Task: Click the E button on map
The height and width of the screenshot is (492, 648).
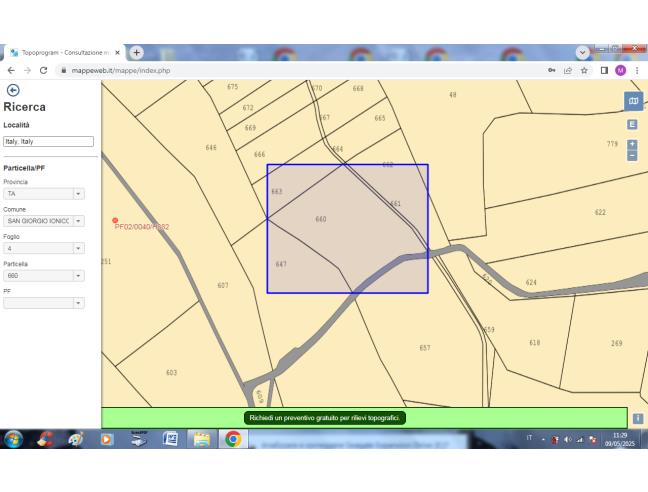Action: click(632, 124)
